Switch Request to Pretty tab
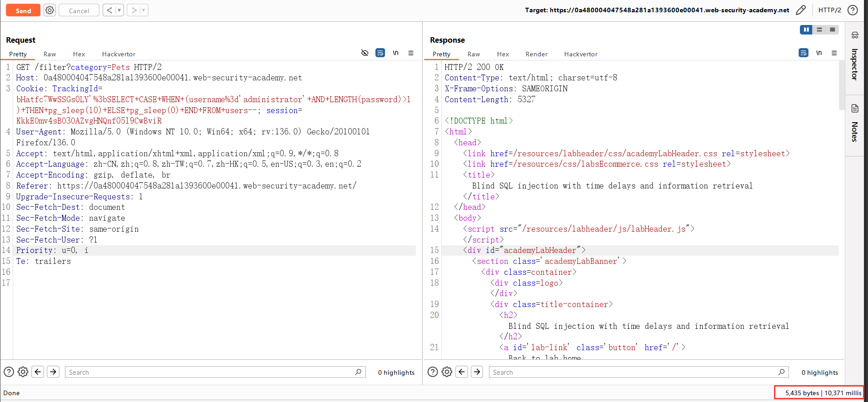868x402 pixels. pos(18,54)
